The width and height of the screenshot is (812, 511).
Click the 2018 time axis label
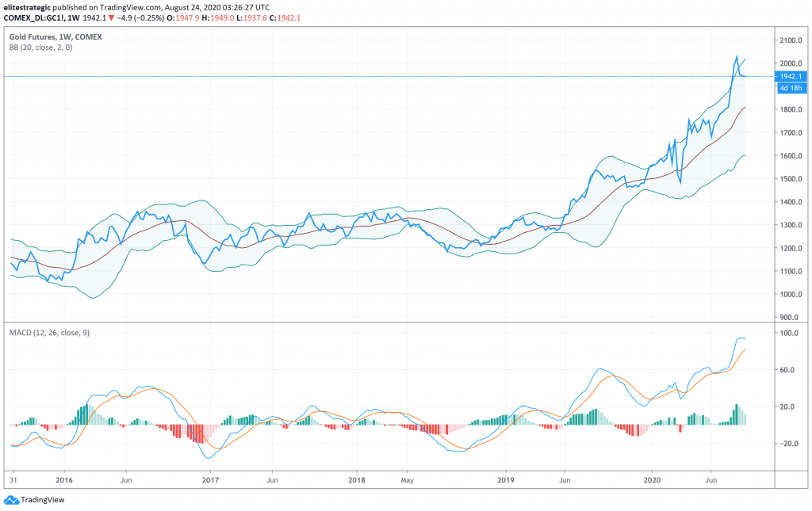pos(356,480)
